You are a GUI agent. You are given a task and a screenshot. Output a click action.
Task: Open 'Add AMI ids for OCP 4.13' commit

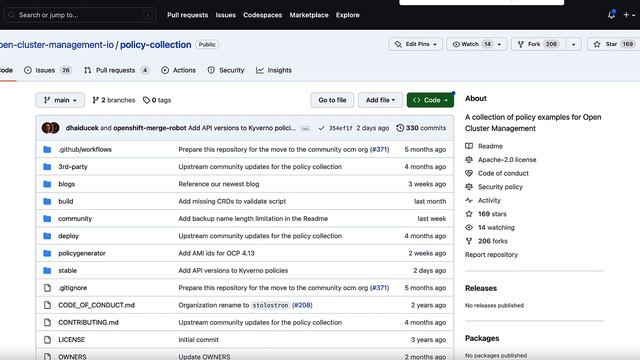coord(216,253)
